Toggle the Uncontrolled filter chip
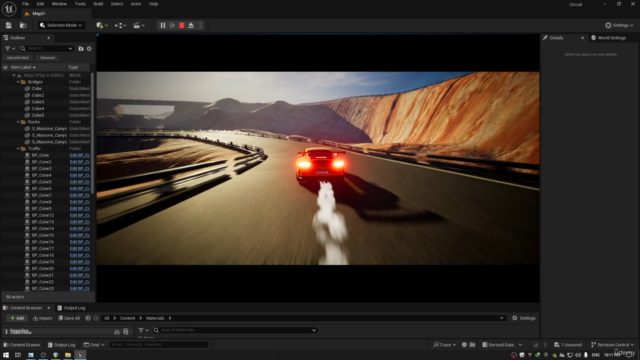This screenshot has height=360, width=640. (x=18, y=58)
